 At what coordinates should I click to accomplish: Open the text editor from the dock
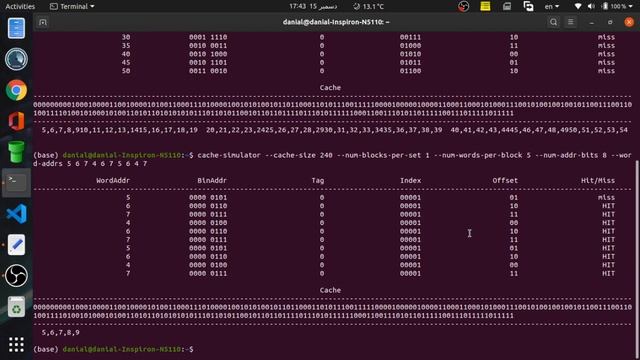16,245
